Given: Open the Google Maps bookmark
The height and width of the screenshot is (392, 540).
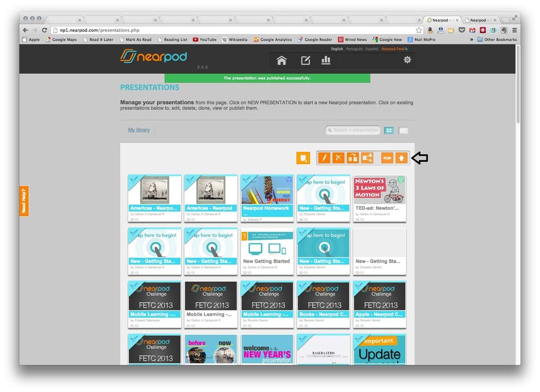Looking at the screenshot, I should [61, 40].
